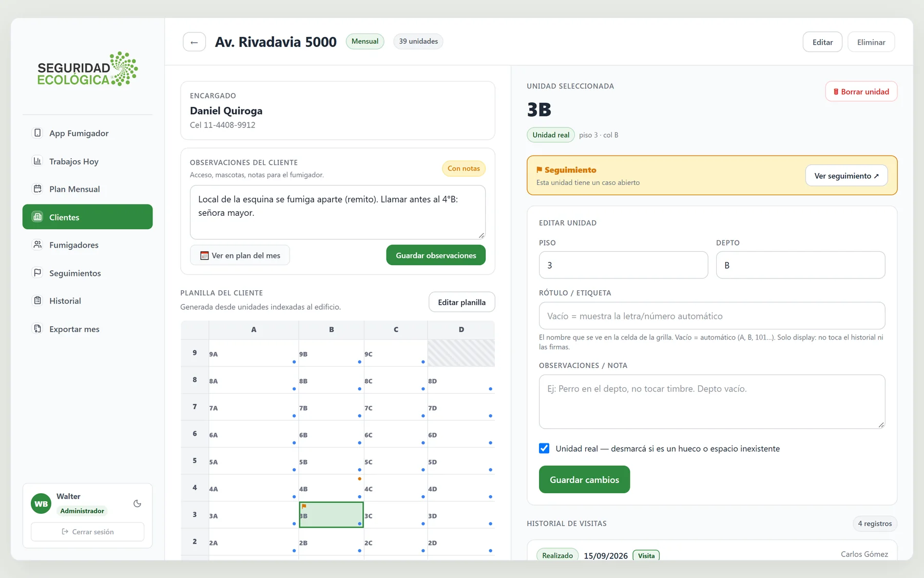Click the Seguridad Ecológica logo
Screen dimensions: 924x578
coord(87,69)
